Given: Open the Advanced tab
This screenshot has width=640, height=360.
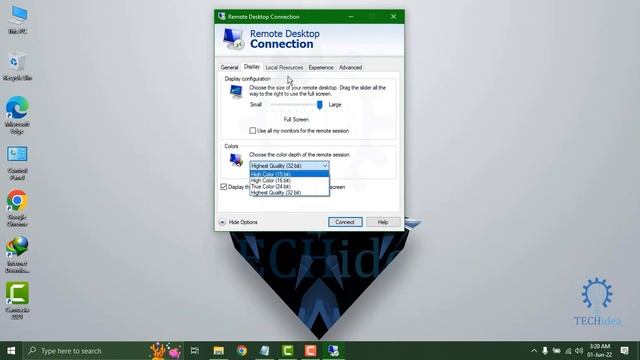Looking at the screenshot, I should click(x=350, y=67).
